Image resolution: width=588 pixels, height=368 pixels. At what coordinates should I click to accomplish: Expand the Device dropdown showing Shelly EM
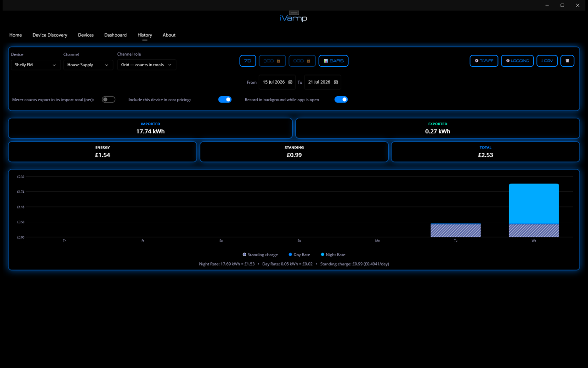coord(36,65)
